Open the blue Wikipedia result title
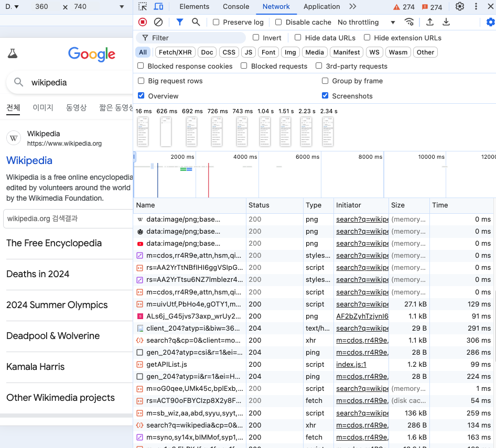 coord(29,160)
